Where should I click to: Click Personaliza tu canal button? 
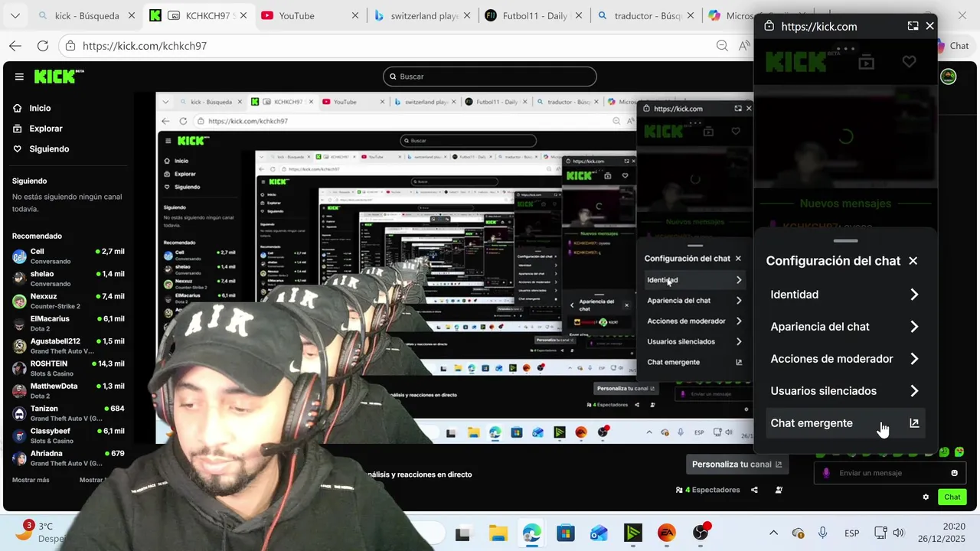tap(737, 465)
